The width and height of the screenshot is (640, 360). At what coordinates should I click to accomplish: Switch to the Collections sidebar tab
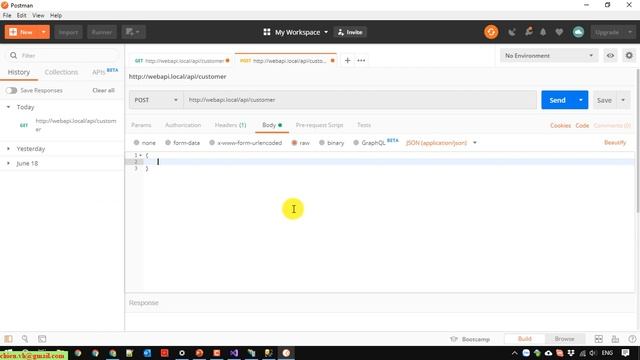(61, 72)
